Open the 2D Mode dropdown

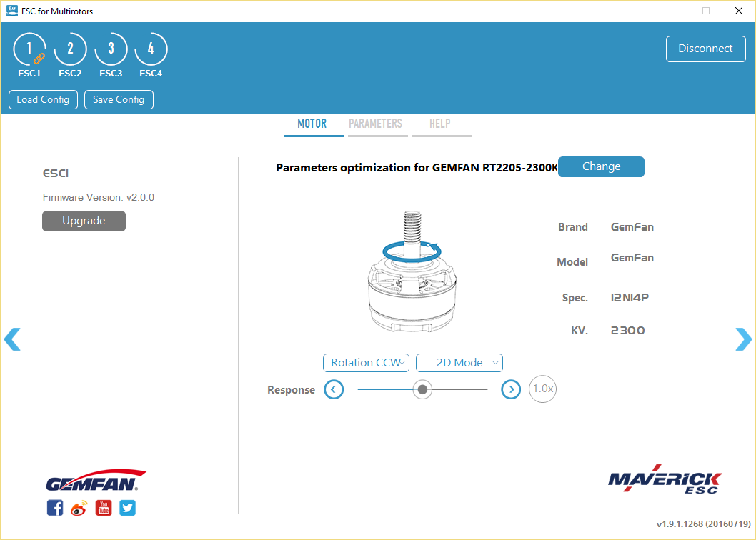tap(459, 363)
